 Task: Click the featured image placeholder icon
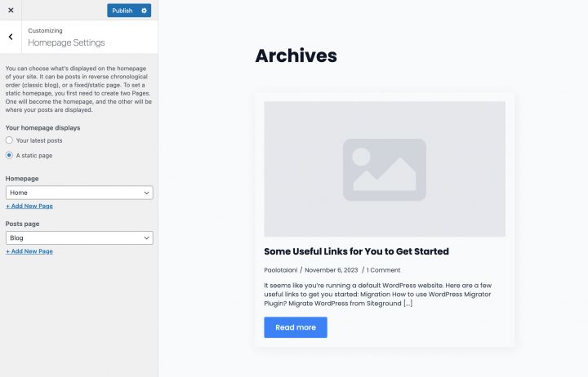click(x=384, y=170)
